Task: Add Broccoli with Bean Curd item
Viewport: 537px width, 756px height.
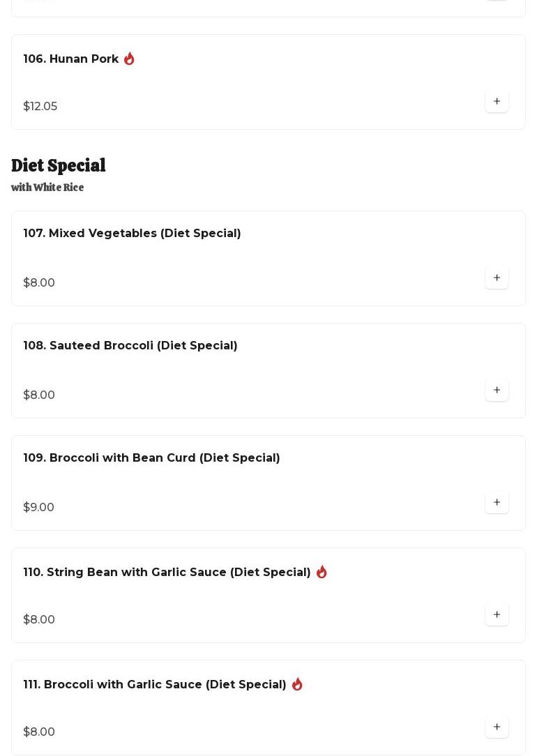Action: click(497, 502)
